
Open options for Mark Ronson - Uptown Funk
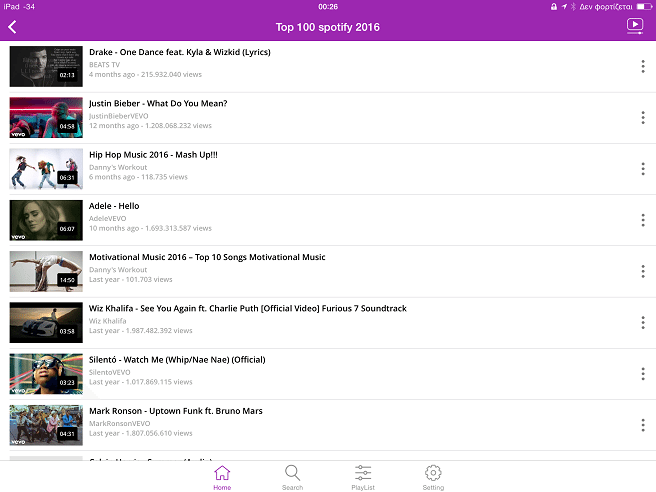coord(643,425)
